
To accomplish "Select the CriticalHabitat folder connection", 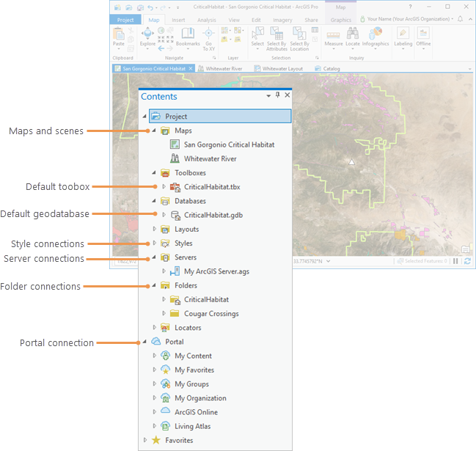I will click(206, 299).
